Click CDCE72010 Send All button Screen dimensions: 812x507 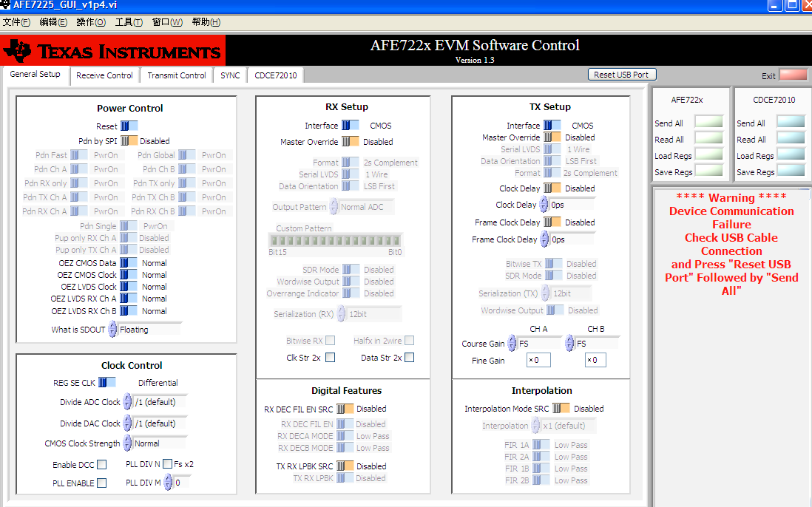point(791,122)
